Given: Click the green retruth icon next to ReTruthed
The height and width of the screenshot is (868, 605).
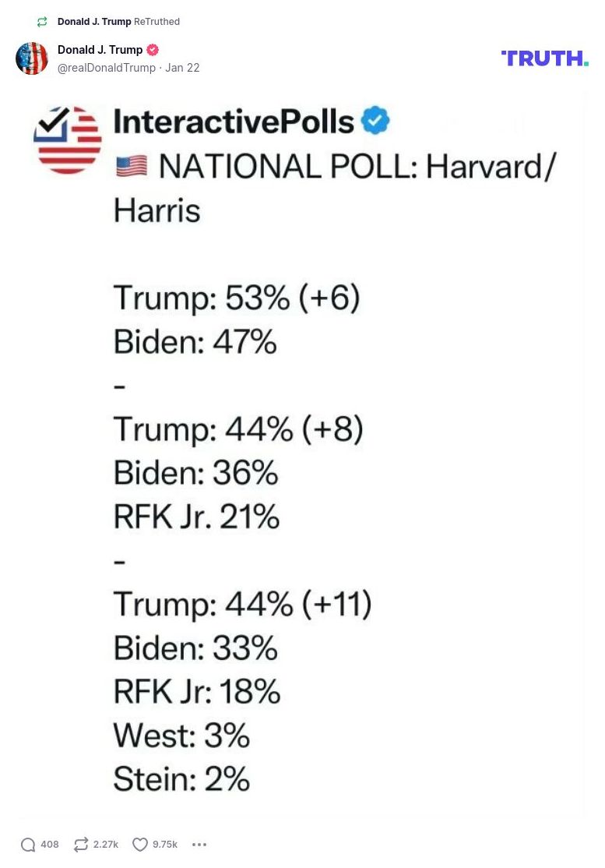Looking at the screenshot, I should (x=42, y=22).
